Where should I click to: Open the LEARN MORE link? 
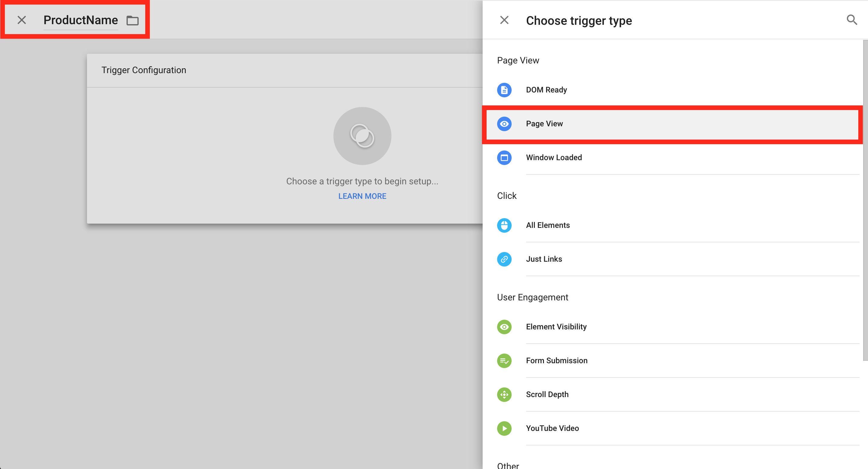pyautogui.click(x=362, y=196)
